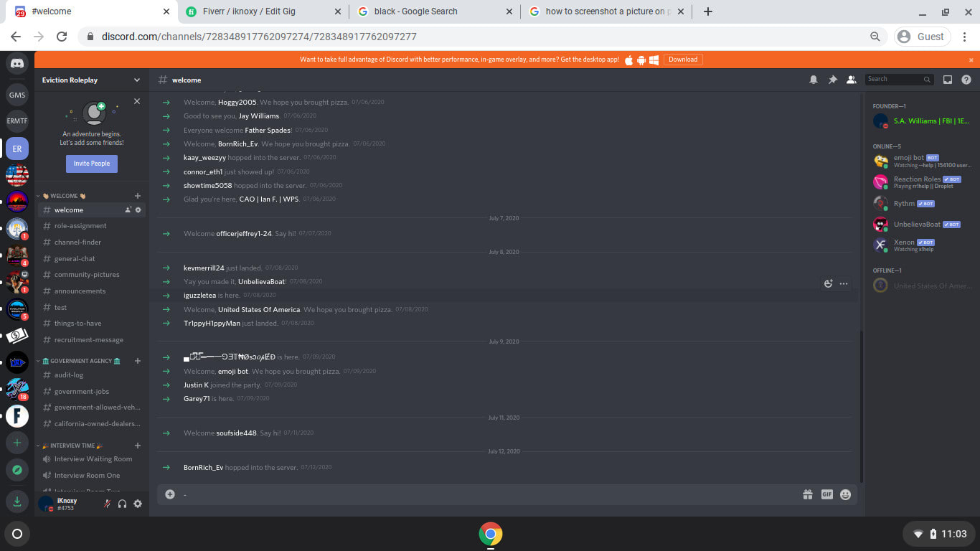The height and width of the screenshot is (551, 980).
Task: Create a channel in INTERVIEW TIME category
Action: coord(138,446)
